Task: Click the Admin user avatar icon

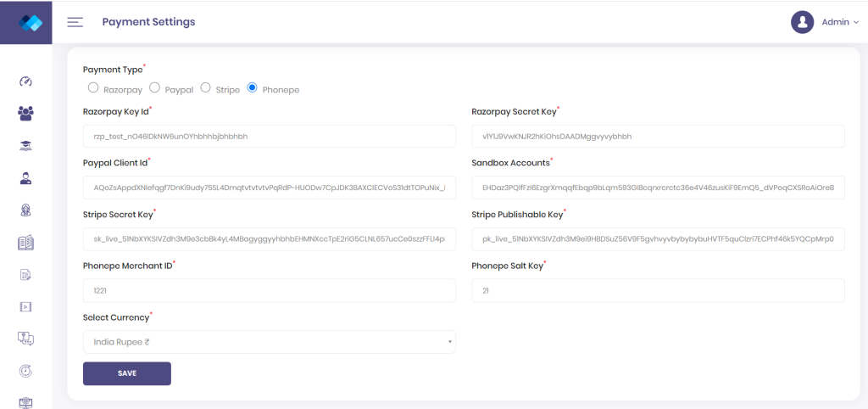Action: [802, 22]
